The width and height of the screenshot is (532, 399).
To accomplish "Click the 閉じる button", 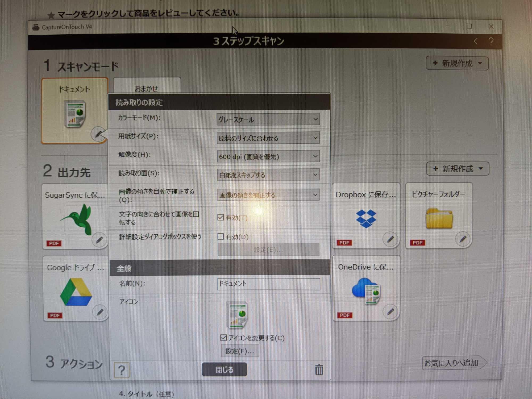I will pos(224,369).
